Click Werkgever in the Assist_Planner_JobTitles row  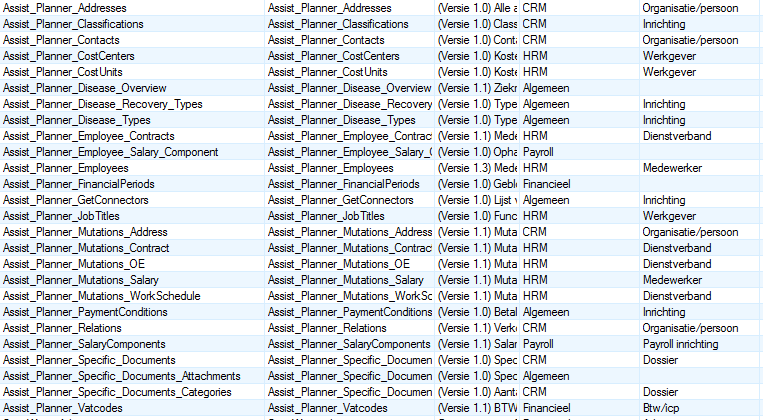tap(669, 216)
